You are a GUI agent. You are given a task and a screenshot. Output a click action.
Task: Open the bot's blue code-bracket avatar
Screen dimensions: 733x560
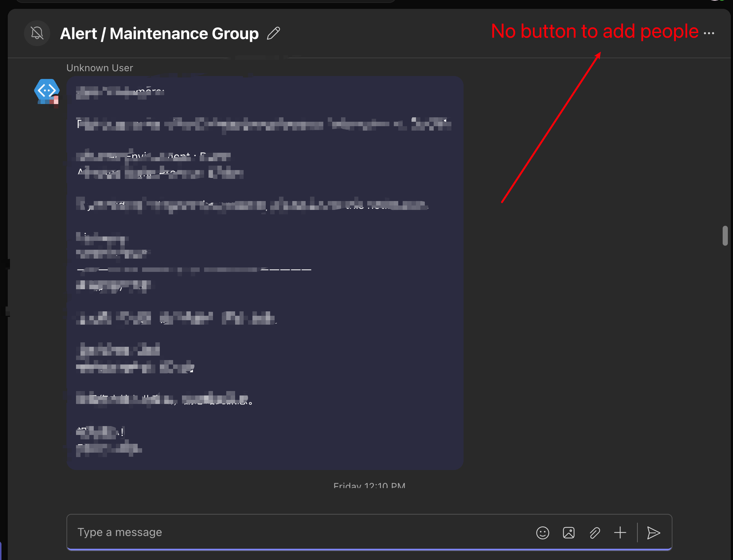coord(46,90)
